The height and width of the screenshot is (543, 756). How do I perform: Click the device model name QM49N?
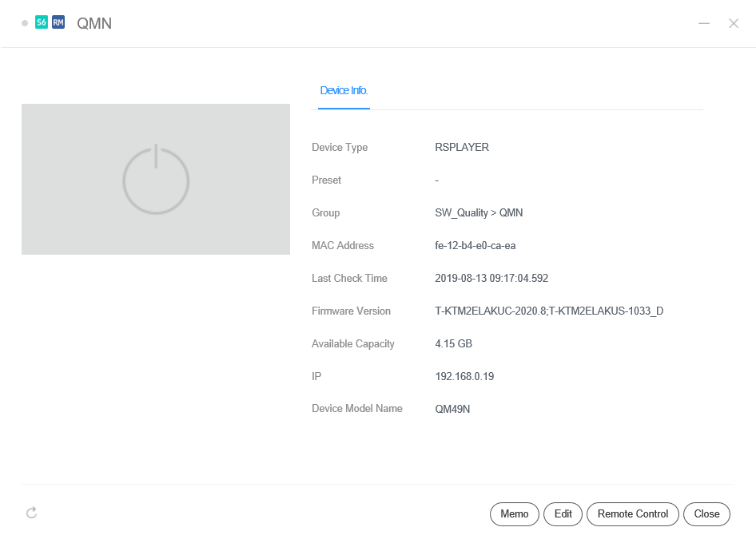452,409
